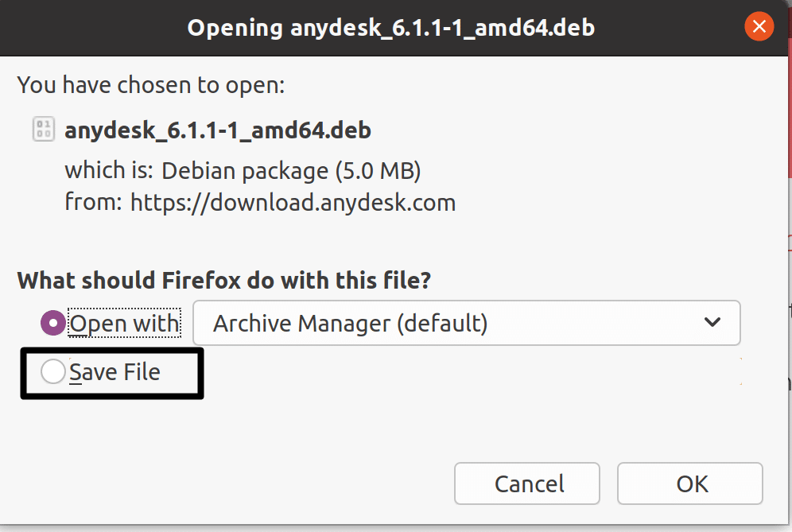
Task: Click the Debian package file icon
Action: [43, 129]
